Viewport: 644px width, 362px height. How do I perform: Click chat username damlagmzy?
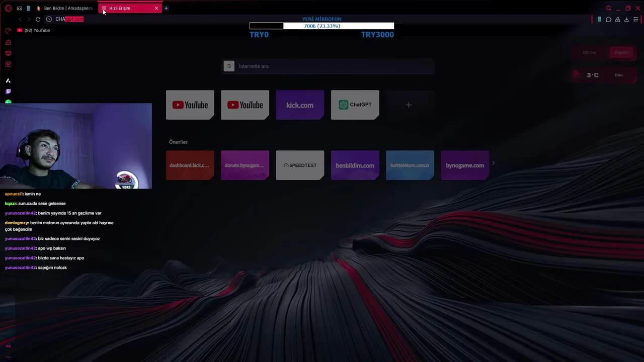click(x=17, y=223)
